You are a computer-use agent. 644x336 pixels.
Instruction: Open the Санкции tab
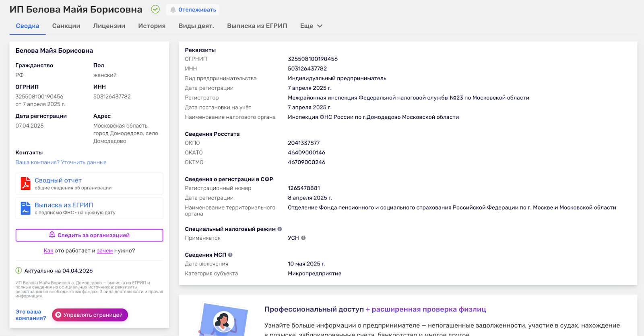click(x=66, y=26)
